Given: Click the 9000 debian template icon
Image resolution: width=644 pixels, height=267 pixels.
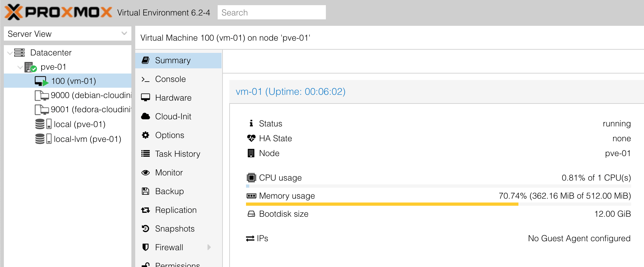Looking at the screenshot, I should [x=42, y=95].
